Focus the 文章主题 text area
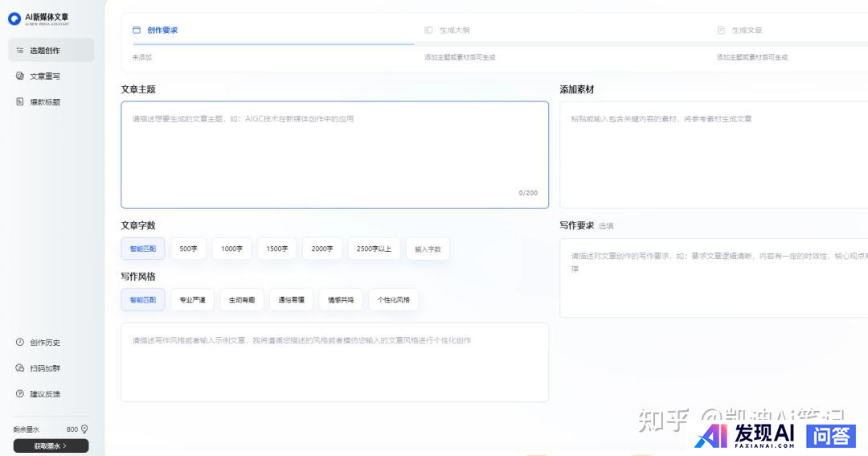The width and height of the screenshot is (868, 456). pyautogui.click(x=334, y=154)
